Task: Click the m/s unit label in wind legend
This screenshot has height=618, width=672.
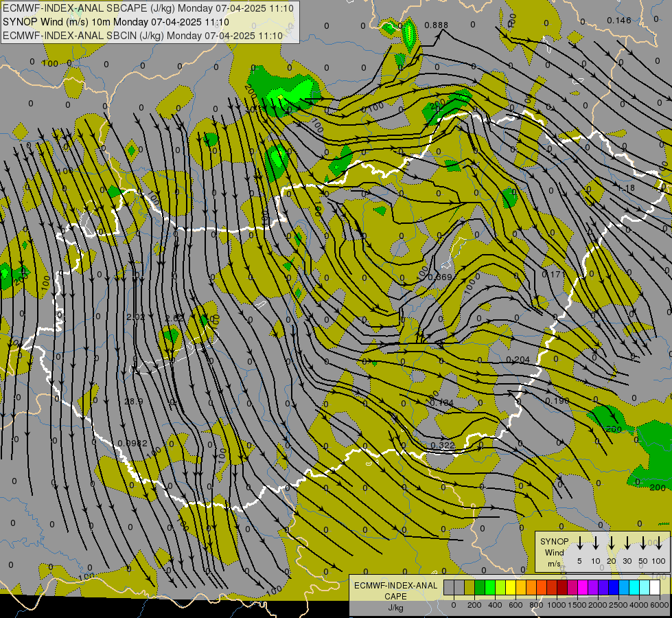Action: coord(554,564)
